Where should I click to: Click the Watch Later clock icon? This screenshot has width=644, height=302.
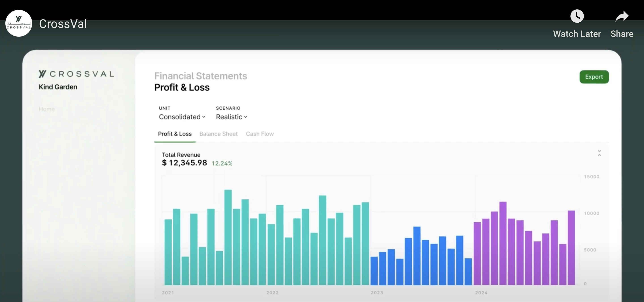[577, 16]
